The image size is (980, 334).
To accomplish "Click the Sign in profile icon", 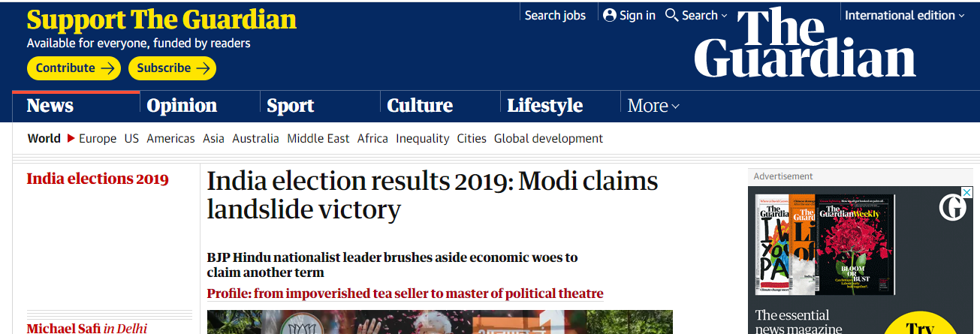I will coord(609,15).
